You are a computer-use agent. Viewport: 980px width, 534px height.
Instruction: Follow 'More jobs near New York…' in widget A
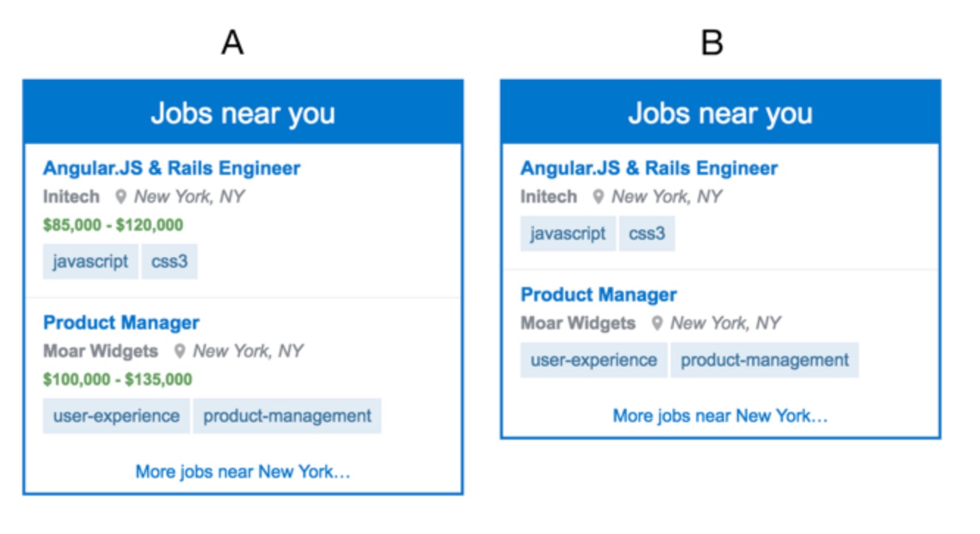coord(243,471)
